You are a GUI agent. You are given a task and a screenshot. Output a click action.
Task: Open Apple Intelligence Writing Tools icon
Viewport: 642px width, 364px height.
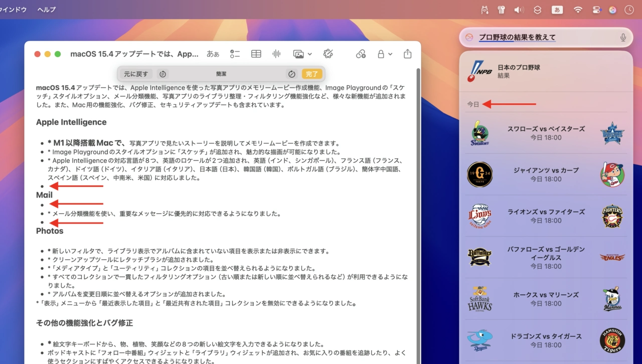tap(329, 54)
